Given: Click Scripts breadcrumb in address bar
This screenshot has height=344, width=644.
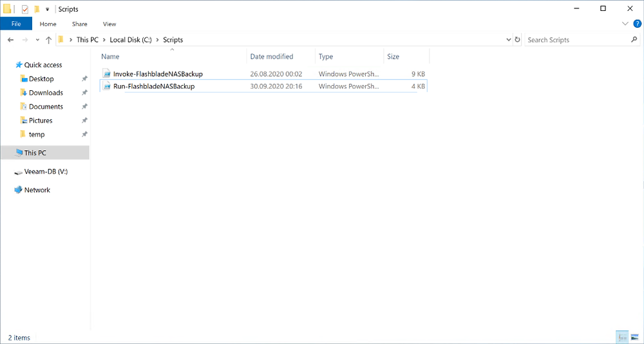Looking at the screenshot, I should (173, 40).
